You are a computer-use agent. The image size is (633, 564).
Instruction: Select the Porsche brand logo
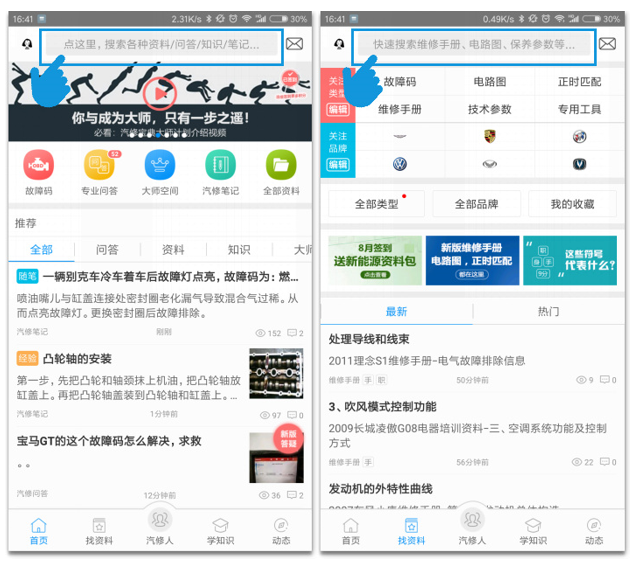(x=490, y=137)
